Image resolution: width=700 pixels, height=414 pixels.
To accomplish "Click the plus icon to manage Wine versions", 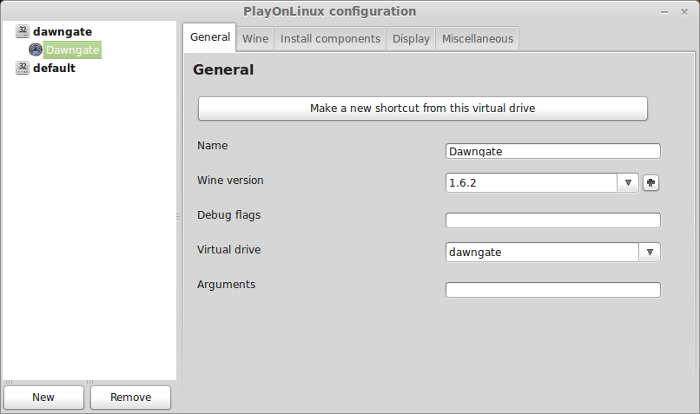I will (651, 183).
